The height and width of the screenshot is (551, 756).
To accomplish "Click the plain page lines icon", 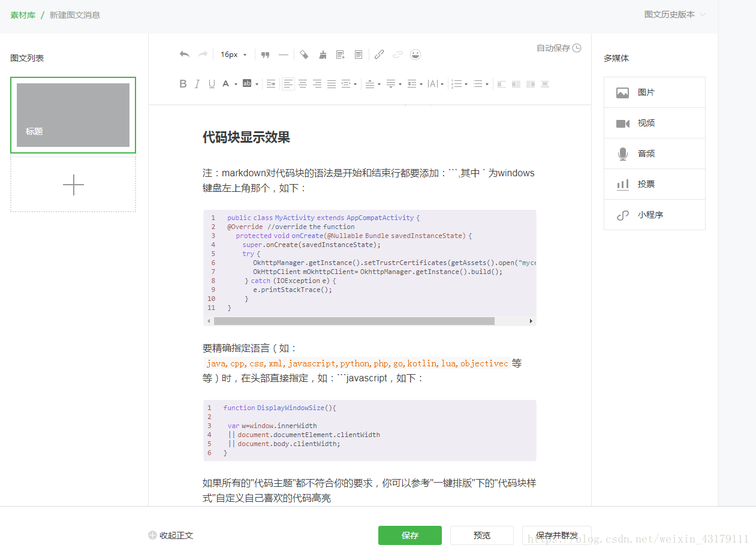I will pyautogui.click(x=359, y=55).
